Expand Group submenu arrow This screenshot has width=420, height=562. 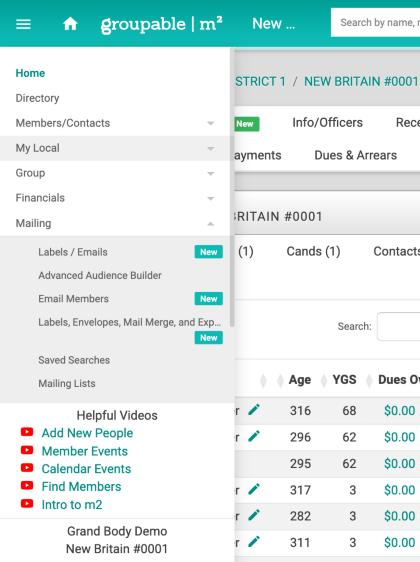coord(211,173)
